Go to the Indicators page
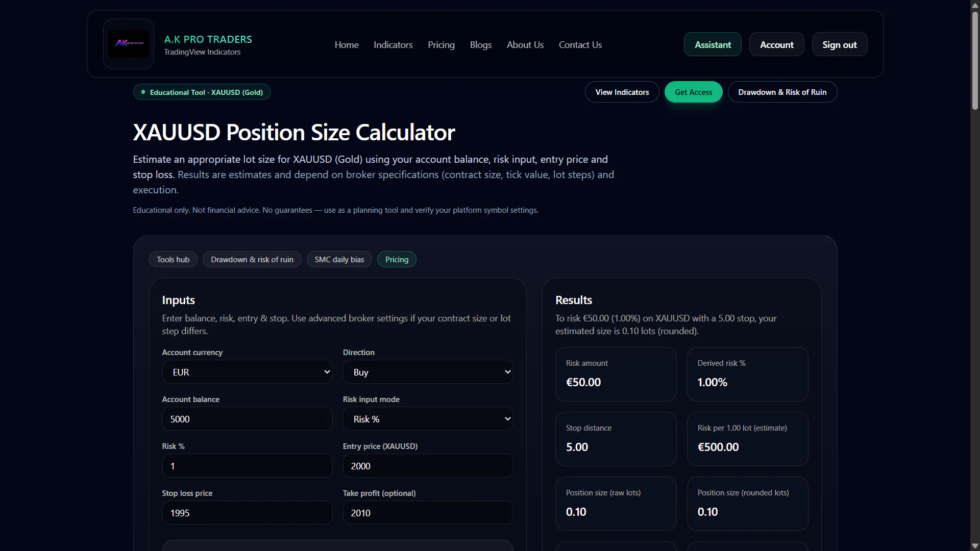Screen dimensions: 980x551 click(x=393, y=45)
